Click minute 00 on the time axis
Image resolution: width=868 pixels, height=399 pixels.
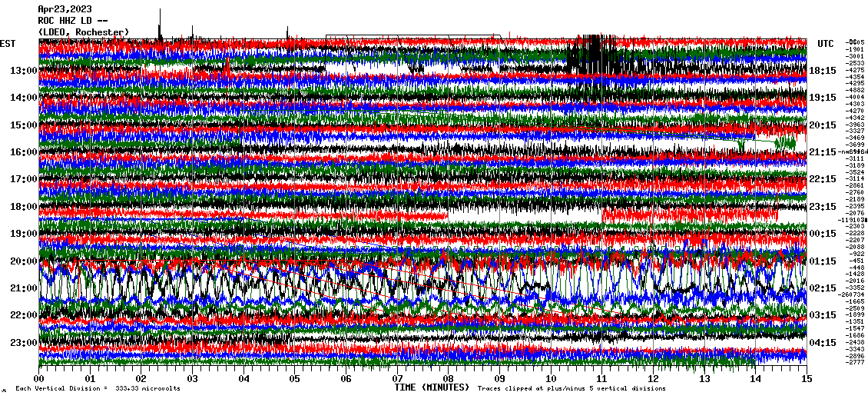click(39, 378)
